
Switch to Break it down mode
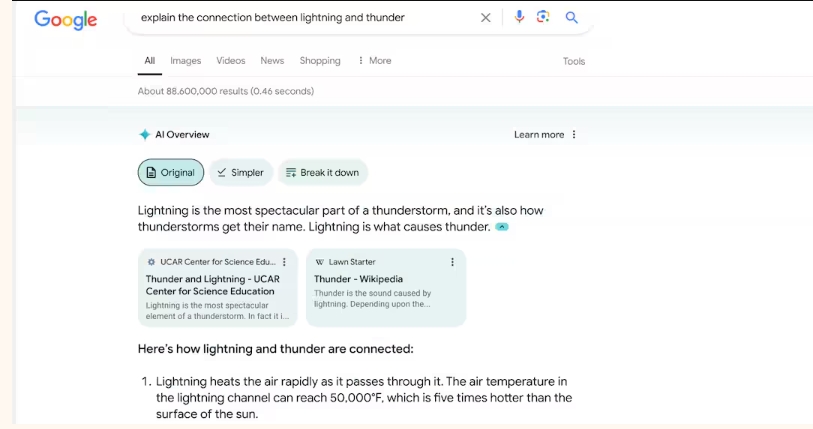(x=322, y=173)
